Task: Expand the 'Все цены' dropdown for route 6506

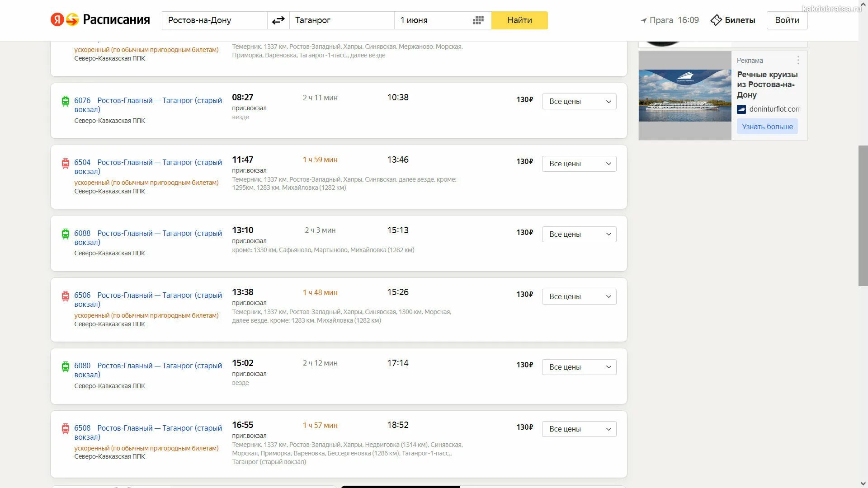Action: pos(579,296)
